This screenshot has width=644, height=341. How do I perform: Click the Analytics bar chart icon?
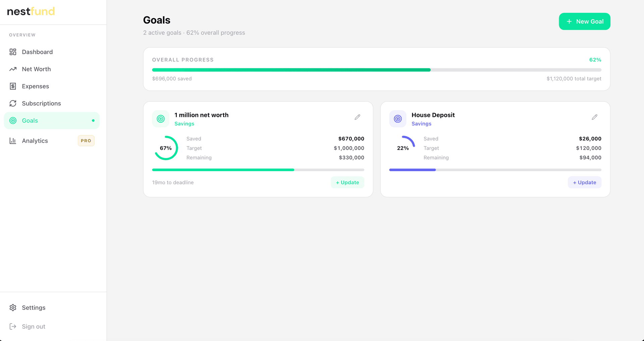tap(13, 141)
